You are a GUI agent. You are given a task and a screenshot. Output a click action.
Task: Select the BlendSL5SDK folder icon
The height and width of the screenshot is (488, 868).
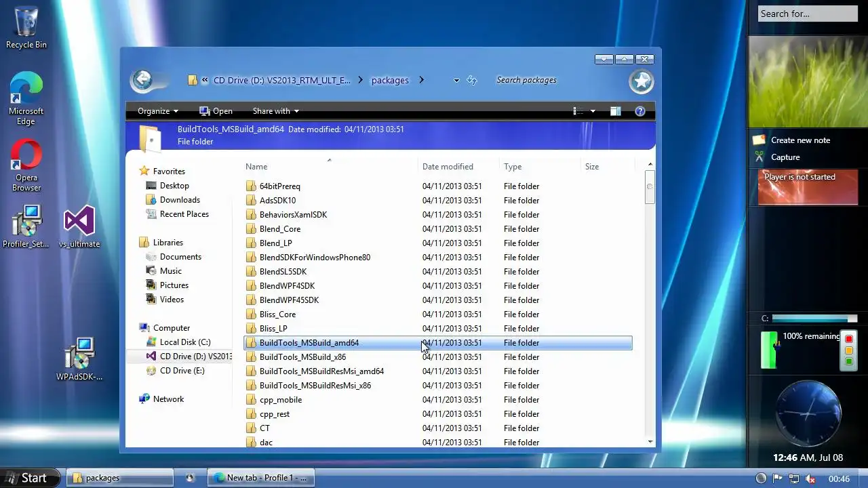coord(251,271)
